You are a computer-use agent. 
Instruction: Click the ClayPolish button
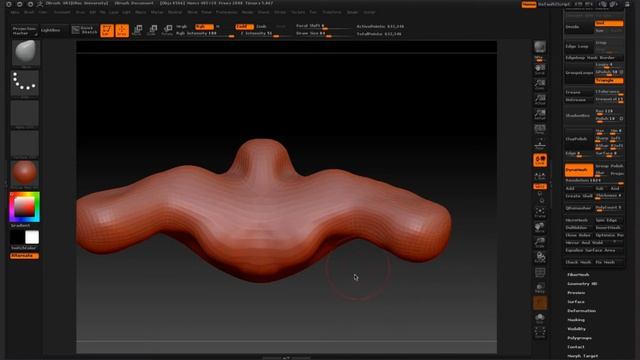579,139
